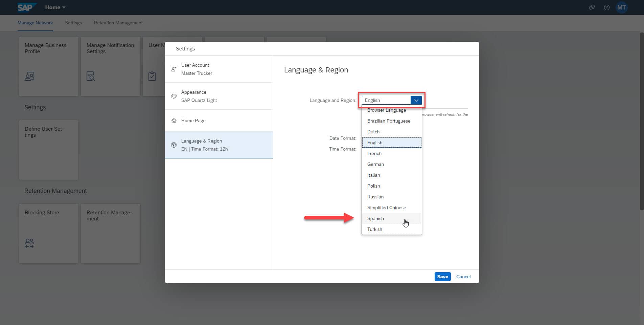The width and height of the screenshot is (644, 325).
Task: Select the Home Page settings entry
Action: [219, 121]
